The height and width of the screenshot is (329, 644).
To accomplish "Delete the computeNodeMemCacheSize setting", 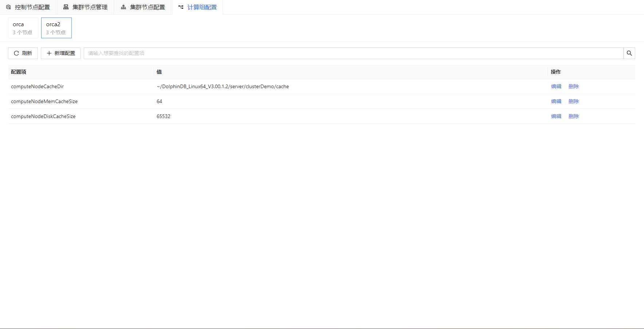I will (573, 101).
